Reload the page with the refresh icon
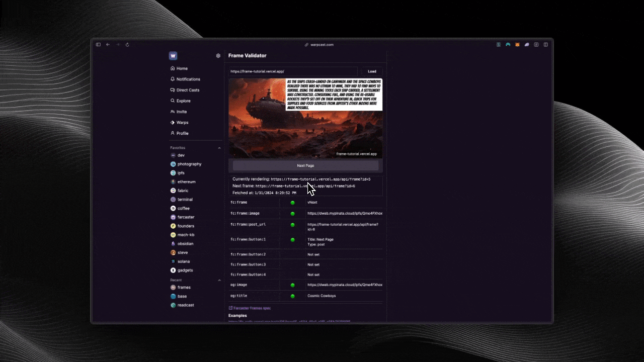The height and width of the screenshot is (362, 644). pos(127,45)
